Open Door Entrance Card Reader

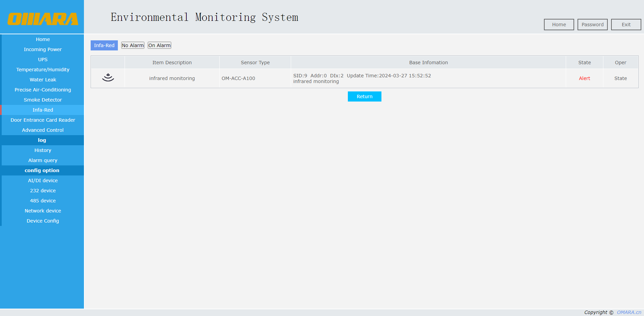point(43,120)
